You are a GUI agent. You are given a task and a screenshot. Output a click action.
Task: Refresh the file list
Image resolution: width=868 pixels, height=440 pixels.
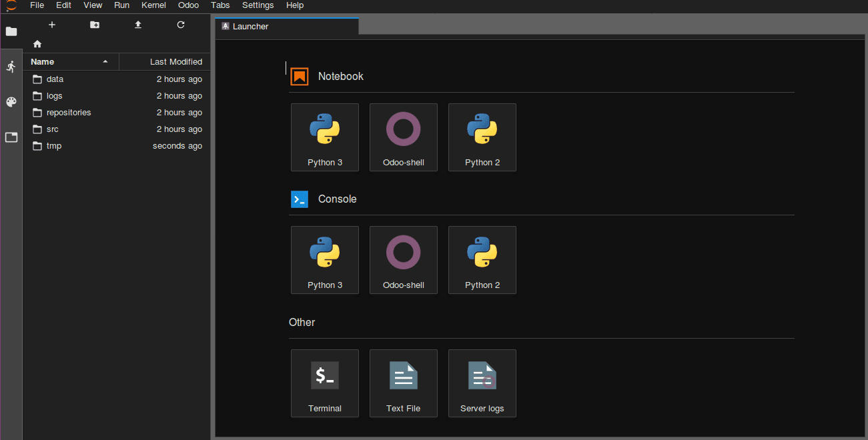click(x=181, y=25)
